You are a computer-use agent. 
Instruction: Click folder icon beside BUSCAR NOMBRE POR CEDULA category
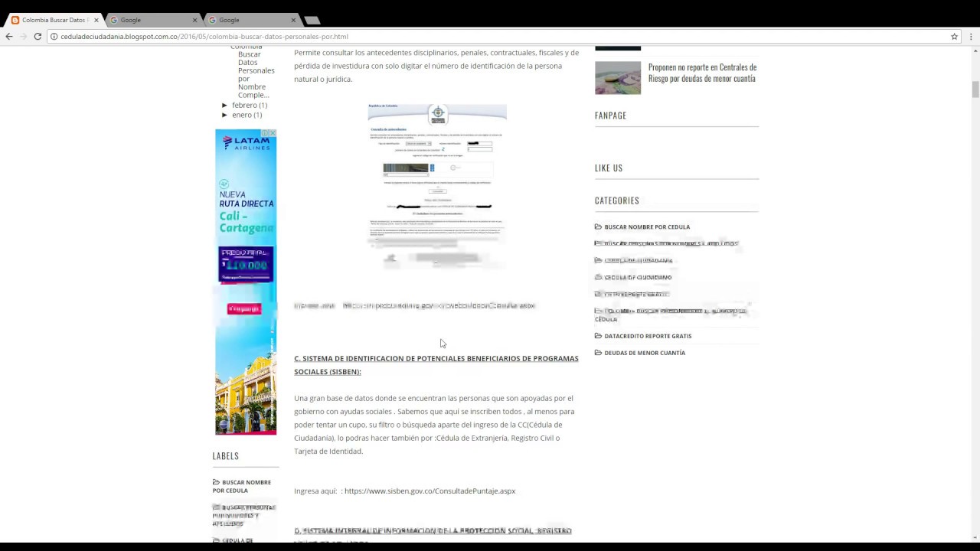(598, 227)
